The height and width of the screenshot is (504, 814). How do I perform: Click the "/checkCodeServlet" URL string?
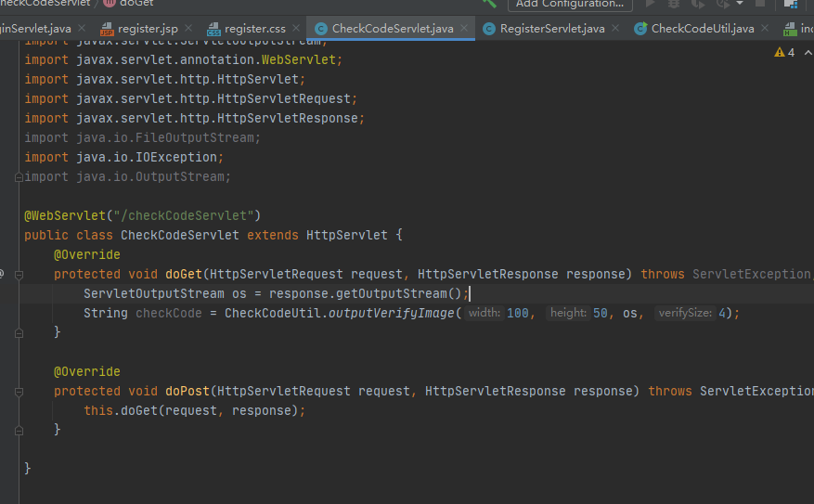(183, 215)
